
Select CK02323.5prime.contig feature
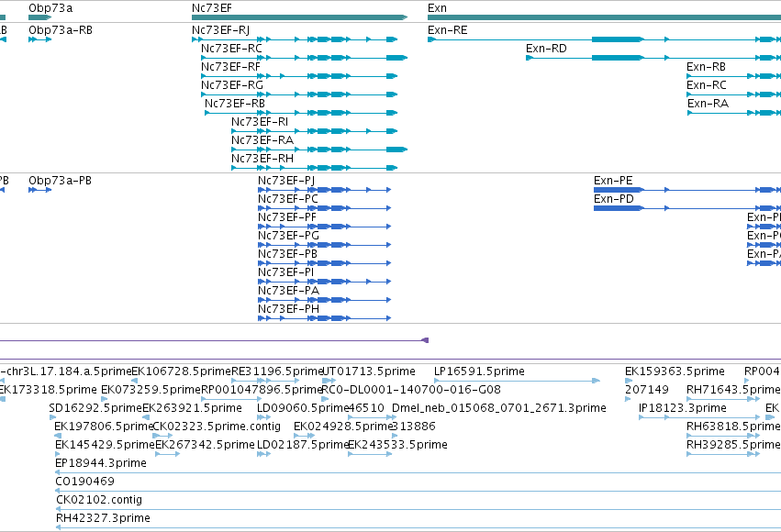tap(217, 427)
